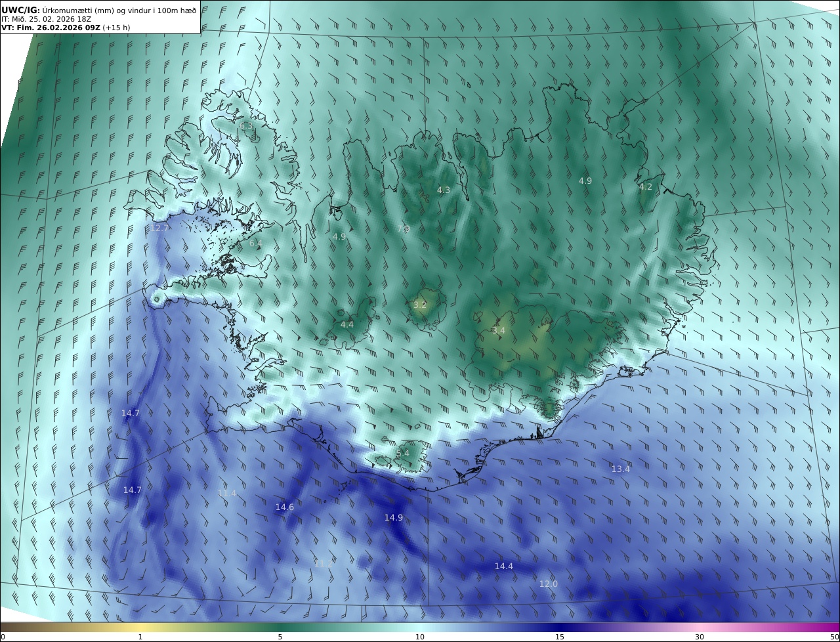Viewport: 840px width, 642px height.
Task: Click the 4.3 value label on the map
Action: coord(444,190)
